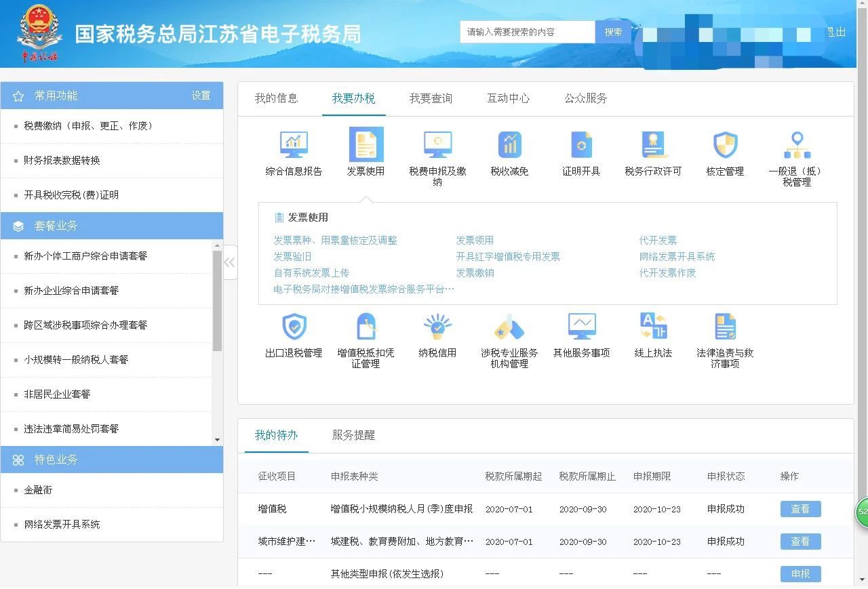Open 发票票种、用票量核定及调整 link
Image resolution: width=868 pixels, height=589 pixels.
click(335, 241)
